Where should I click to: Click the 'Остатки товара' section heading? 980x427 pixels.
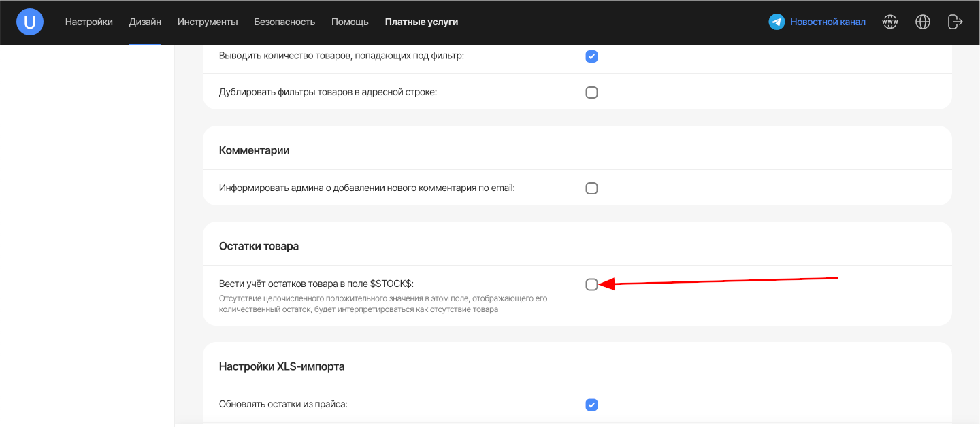point(259,246)
